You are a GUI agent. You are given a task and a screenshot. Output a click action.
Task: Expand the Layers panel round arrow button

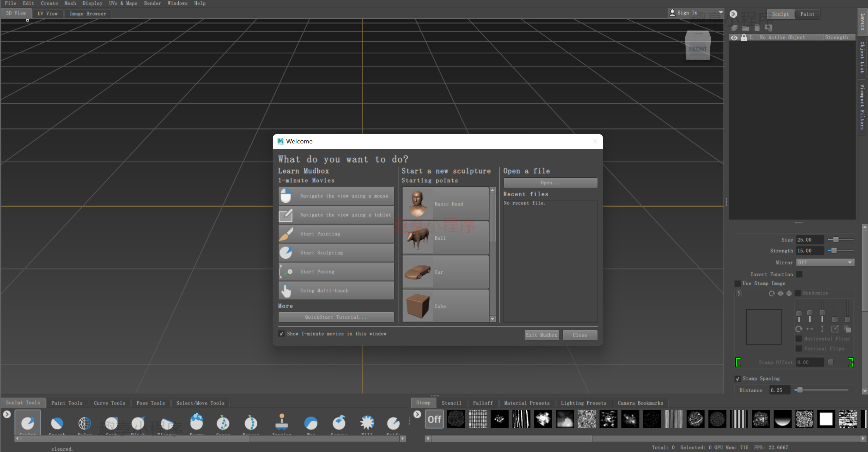pos(733,14)
